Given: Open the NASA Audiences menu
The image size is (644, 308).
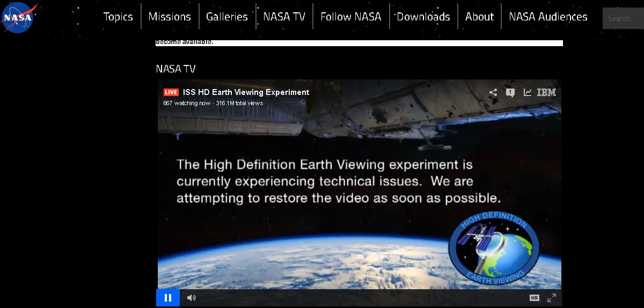Looking at the screenshot, I should [548, 17].
